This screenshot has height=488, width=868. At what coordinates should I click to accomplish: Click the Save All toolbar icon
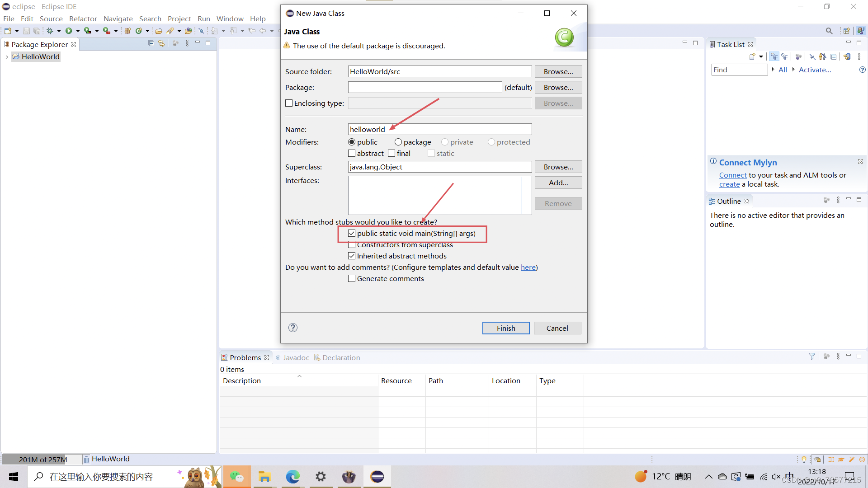coord(37,31)
